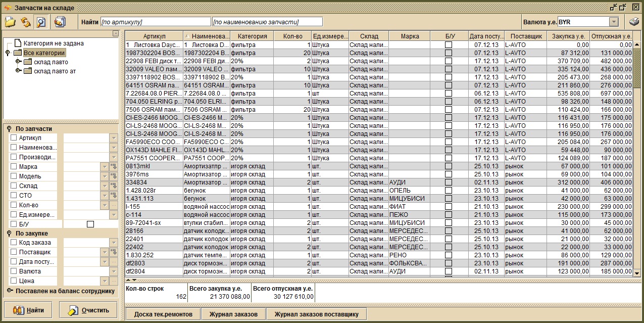Click the Поставщик selection arrow icon
The image size is (644, 323).
[114, 252]
